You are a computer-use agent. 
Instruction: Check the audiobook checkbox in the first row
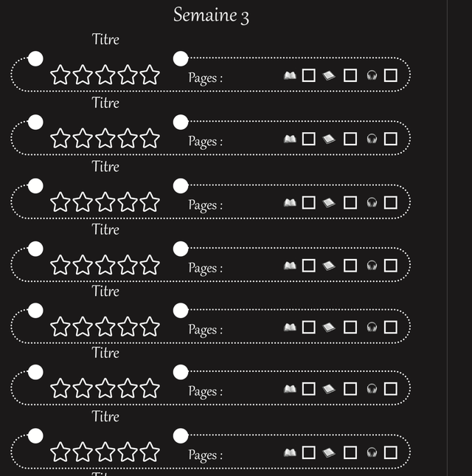pyautogui.click(x=390, y=75)
